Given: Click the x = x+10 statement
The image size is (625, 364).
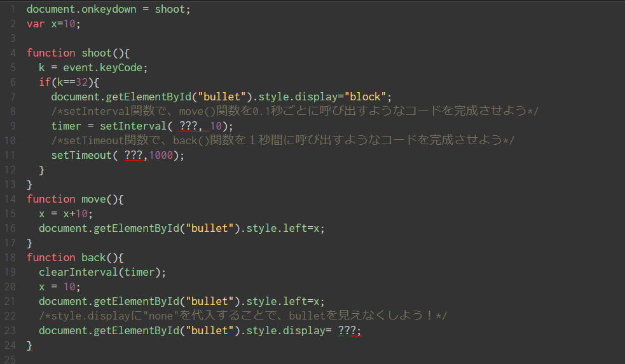Looking at the screenshot, I should coord(65,213).
